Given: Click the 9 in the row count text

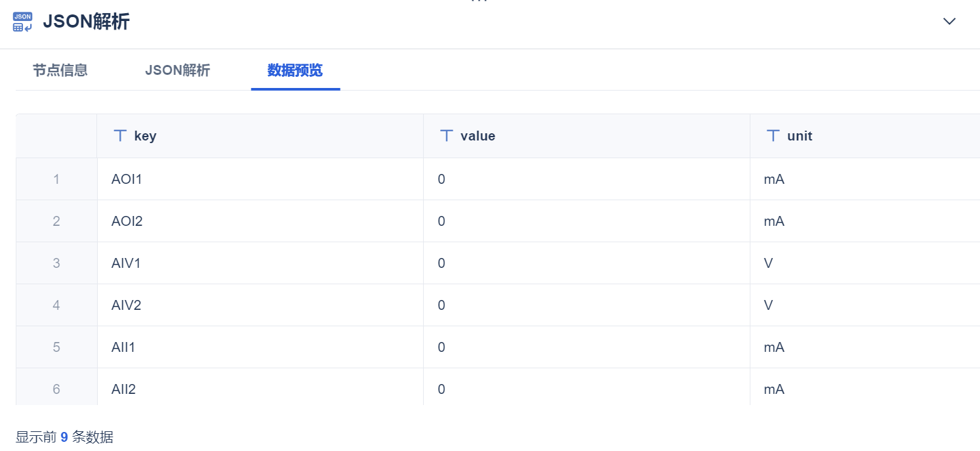Looking at the screenshot, I should pyautogui.click(x=64, y=437).
